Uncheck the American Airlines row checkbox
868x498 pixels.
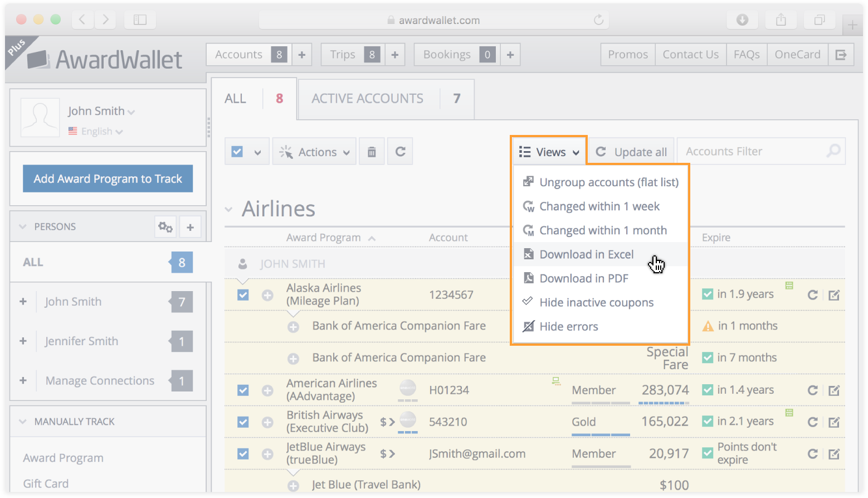(x=243, y=390)
